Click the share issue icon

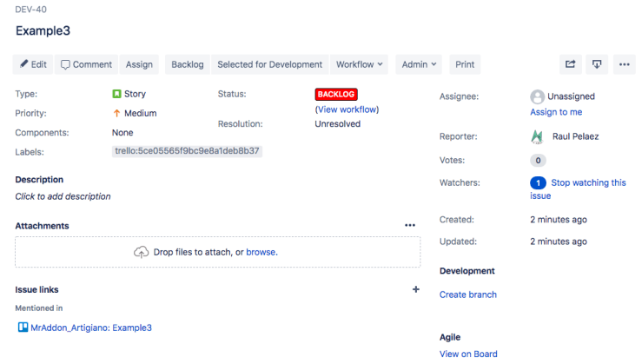[x=571, y=64]
